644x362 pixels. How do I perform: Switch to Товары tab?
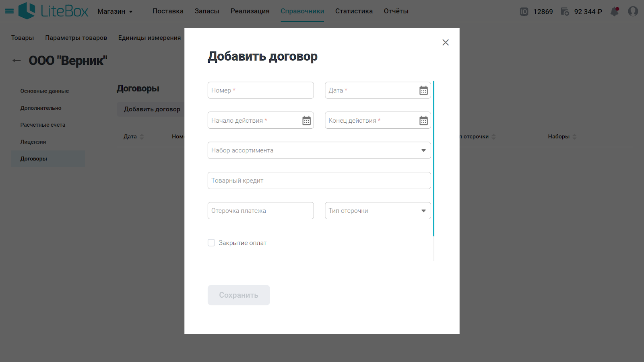(x=23, y=38)
